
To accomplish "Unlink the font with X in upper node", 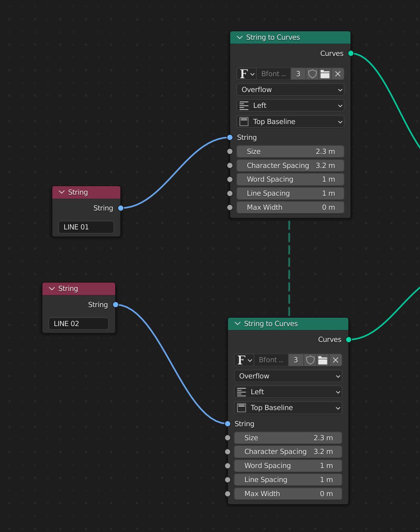I will 338,74.
